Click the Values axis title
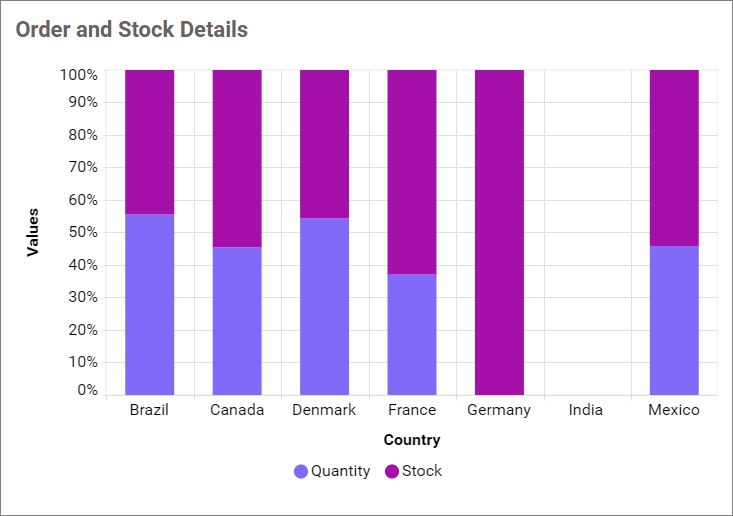 click(x=33, y=232)
